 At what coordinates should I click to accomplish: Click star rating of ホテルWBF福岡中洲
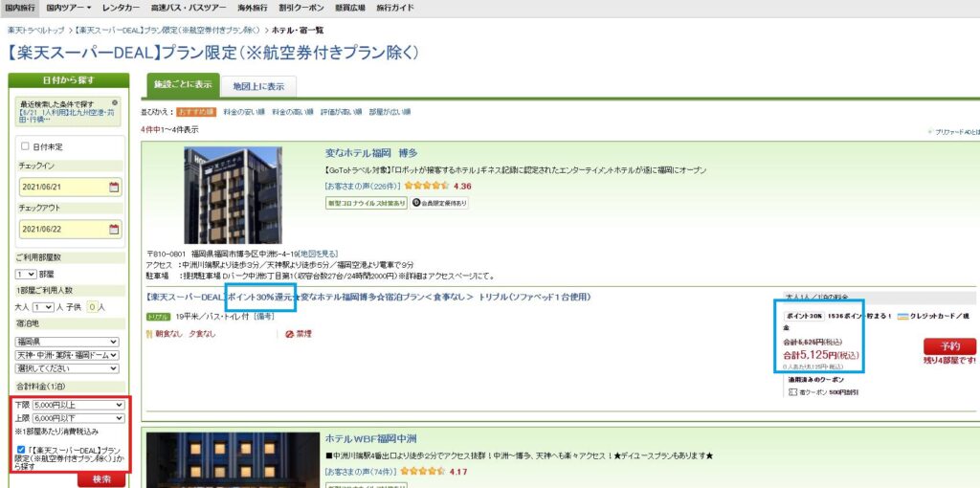tap(422, 471)
